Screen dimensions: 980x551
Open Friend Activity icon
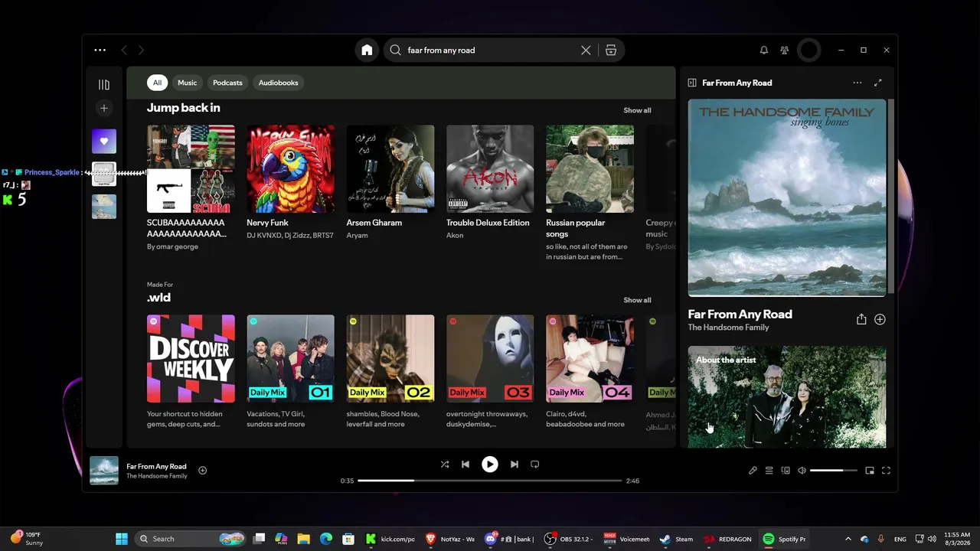click(785, 50)
